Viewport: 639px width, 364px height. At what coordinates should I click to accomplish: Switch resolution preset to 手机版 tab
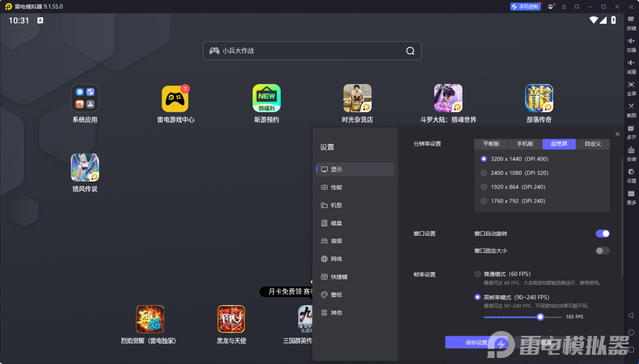point(524,144)
